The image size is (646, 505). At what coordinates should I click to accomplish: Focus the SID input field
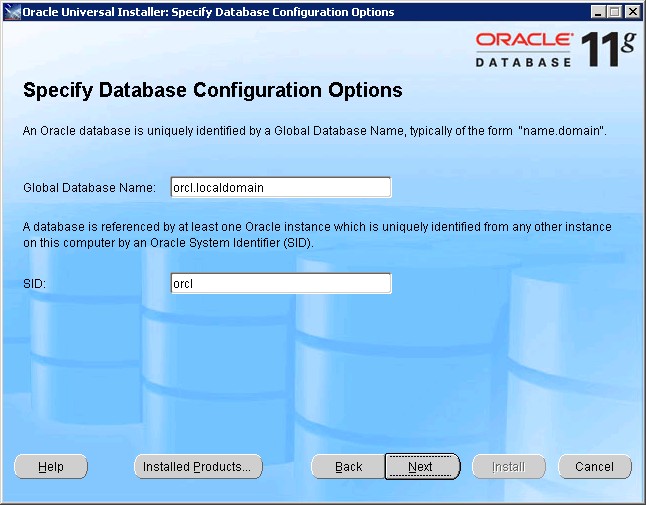point(281,283)
